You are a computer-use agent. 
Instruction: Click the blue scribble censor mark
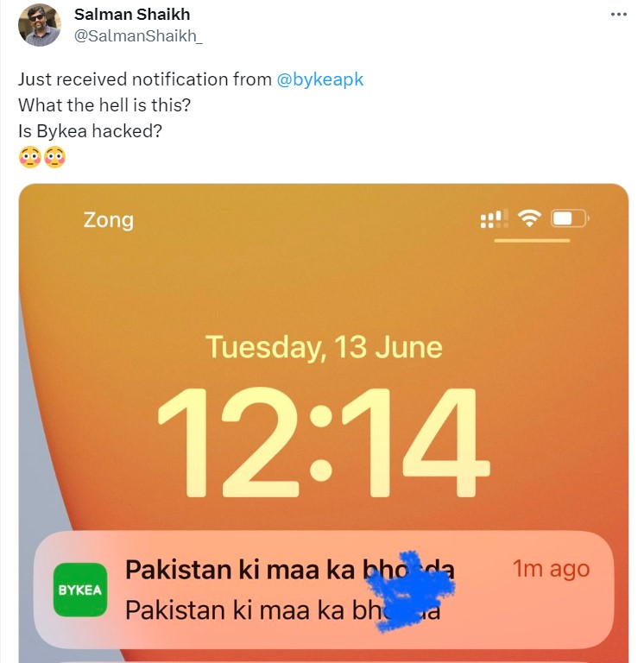409,590
